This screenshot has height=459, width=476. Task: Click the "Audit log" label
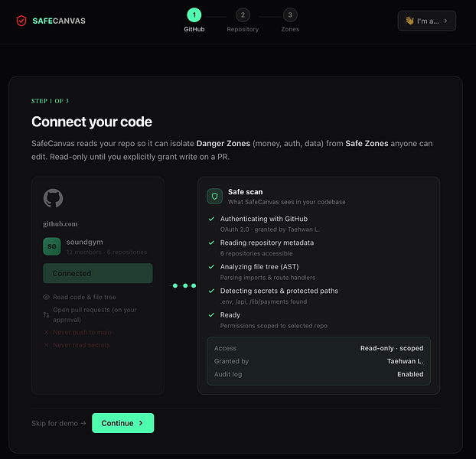click(228, 374)
